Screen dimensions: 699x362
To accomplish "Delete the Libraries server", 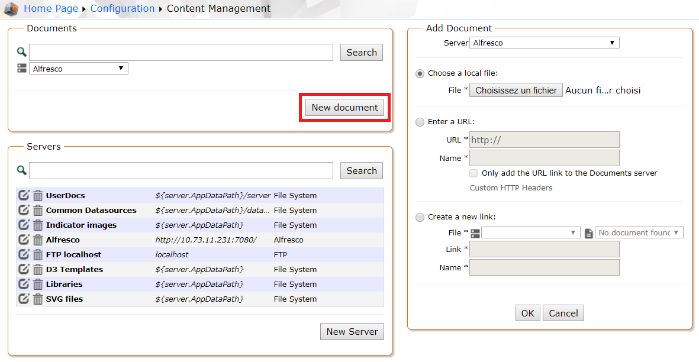I will tap(38, 284).
